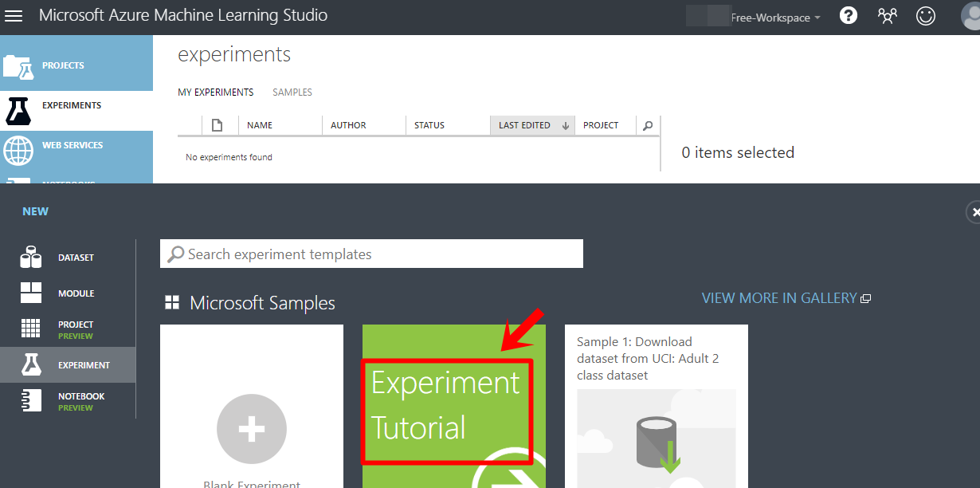
Task: Expand the Free-Workspace dropdown
Action: click(775, 18)
